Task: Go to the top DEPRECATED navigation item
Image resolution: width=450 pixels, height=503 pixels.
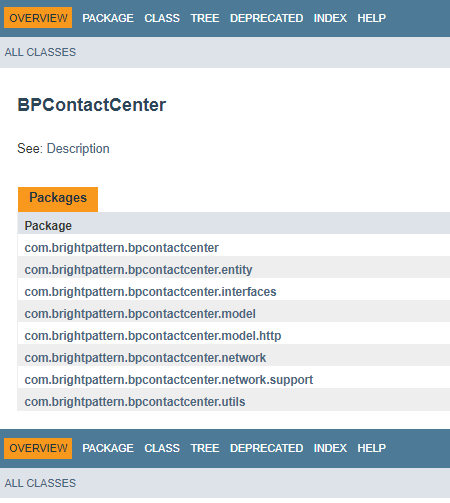Action: [x=266, y=18]
